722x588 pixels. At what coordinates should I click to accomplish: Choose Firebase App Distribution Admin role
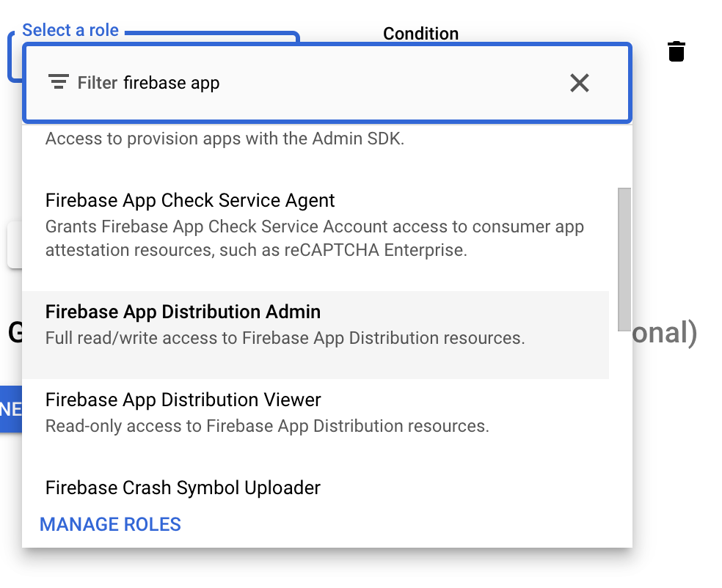coord(183,312)
